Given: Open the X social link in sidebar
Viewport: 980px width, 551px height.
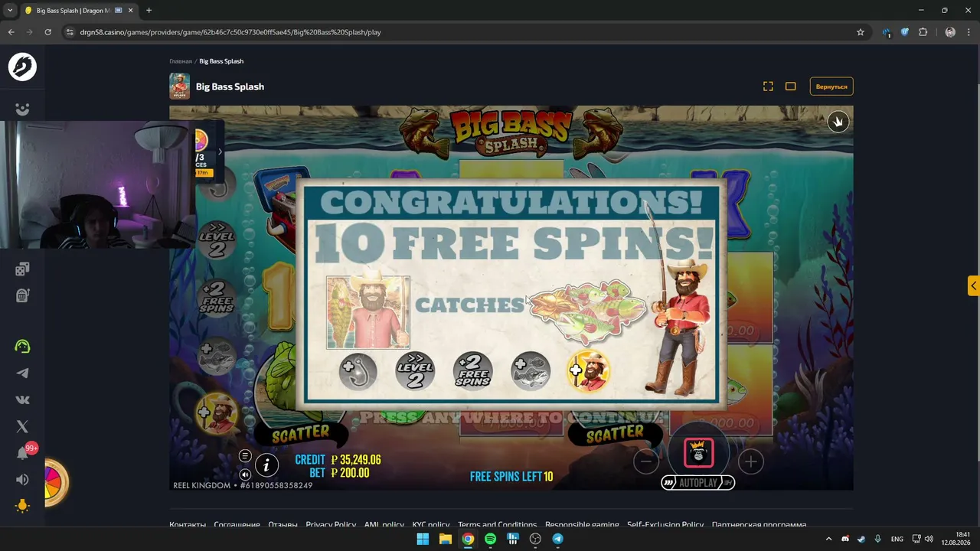Looking at the screenshot, I should pyautogui.click(x=22, y=426).
